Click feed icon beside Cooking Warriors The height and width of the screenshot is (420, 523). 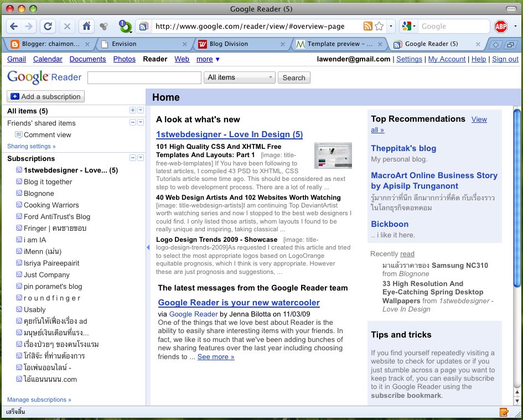point(19,205)
